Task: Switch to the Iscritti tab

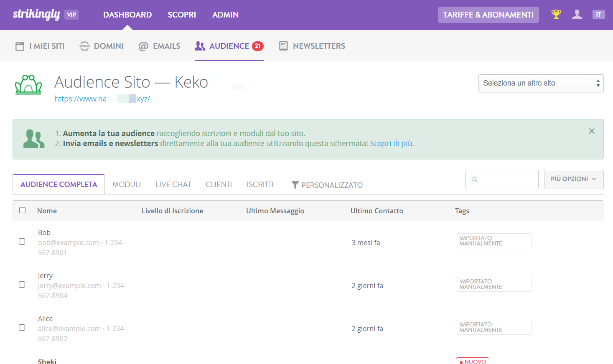Action: coord(260,185)
